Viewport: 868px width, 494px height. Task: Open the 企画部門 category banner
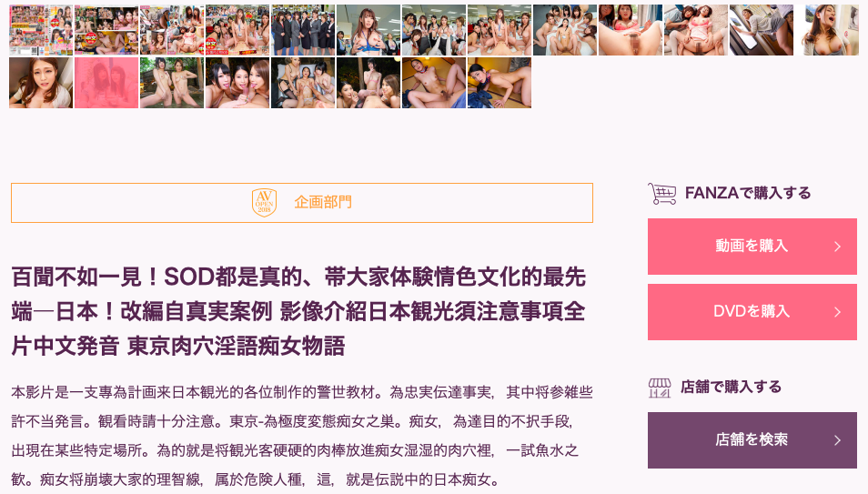(302, 203)
